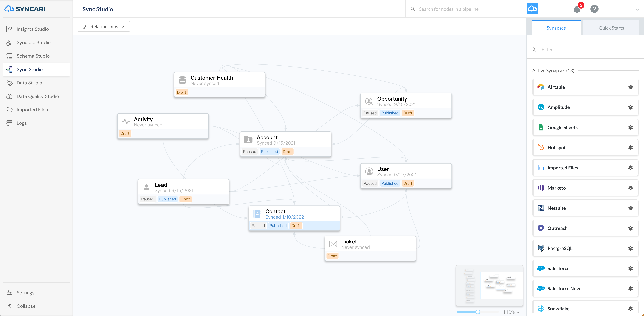
Task: Click the Google Sheets logo icon
Action: [541, 127]
